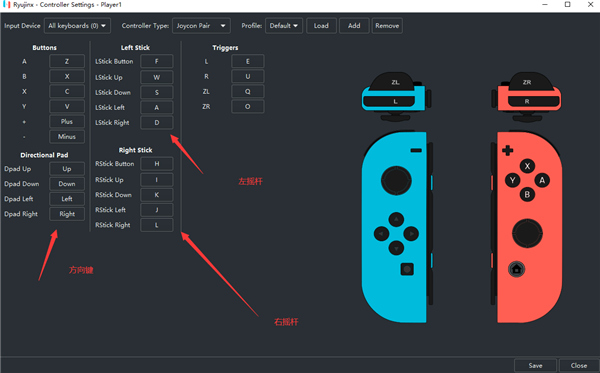Click the home button on red Joy-Con
This screenshot has width=600, height=373.
[516, 269]
